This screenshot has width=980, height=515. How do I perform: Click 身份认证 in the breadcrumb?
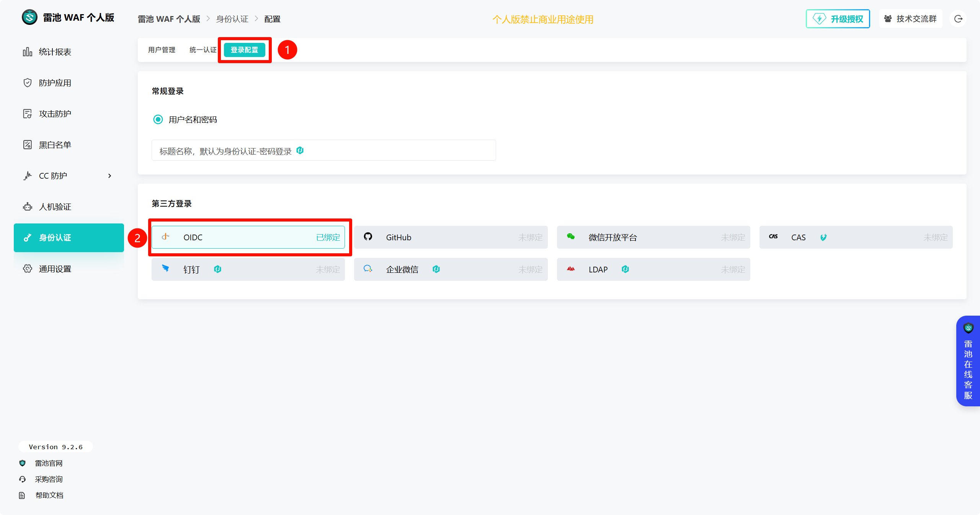click(x=232, y=19)
